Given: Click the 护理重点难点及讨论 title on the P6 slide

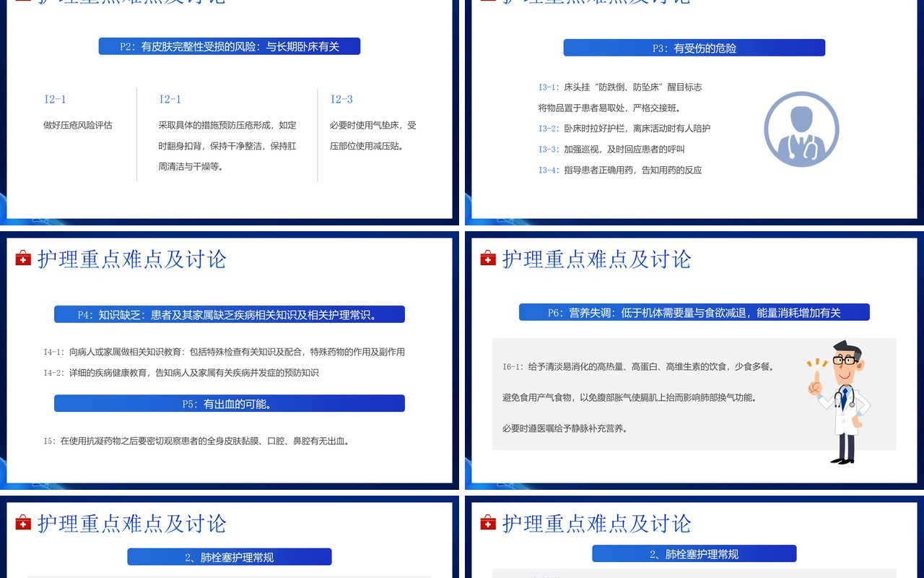Looking at the screenshot, I should click(597, 259).
